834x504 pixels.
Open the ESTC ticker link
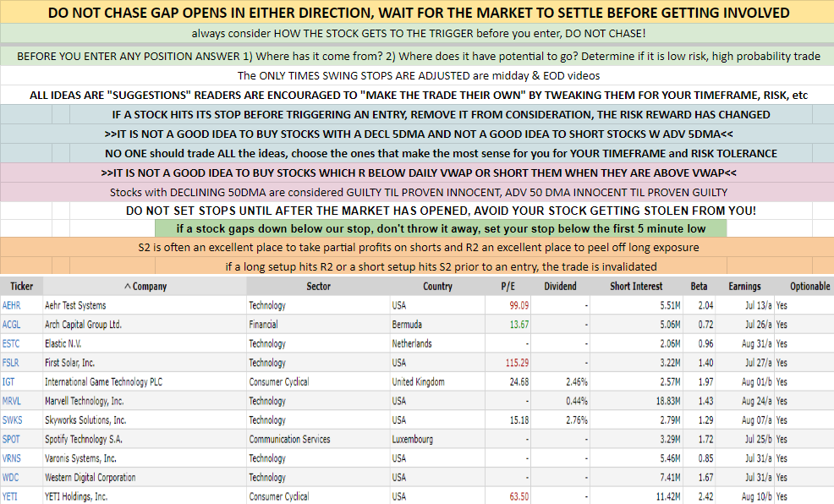[11, 343]
